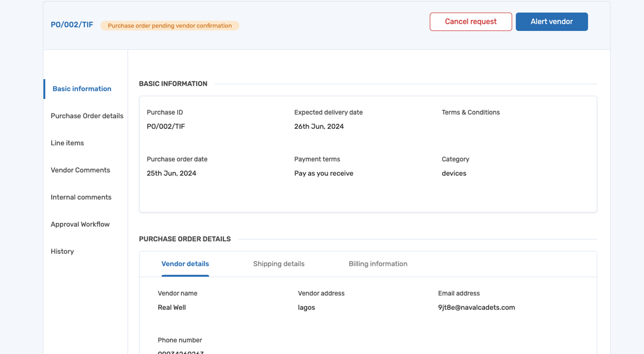Screen dimensions: 644x354
Task: Open the Approval Workflow section
Action: [x=80, y=224]
